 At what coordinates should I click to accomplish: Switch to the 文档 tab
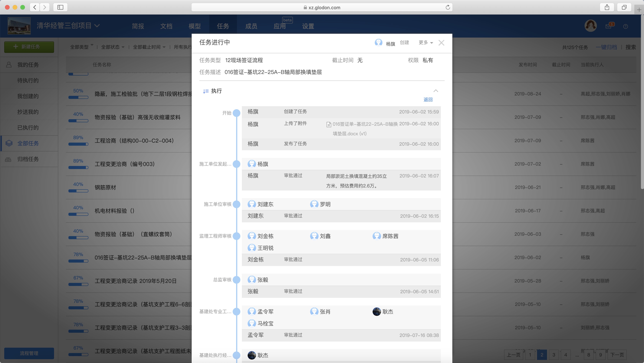coord(166,26)
